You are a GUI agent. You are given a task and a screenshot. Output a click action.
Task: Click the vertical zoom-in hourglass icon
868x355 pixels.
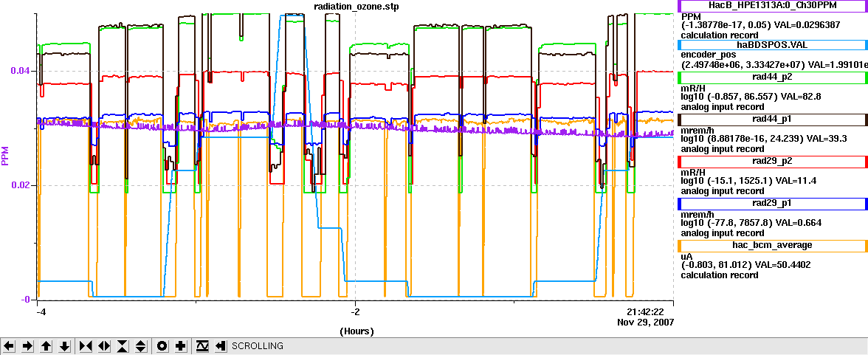tap(123, 346)
